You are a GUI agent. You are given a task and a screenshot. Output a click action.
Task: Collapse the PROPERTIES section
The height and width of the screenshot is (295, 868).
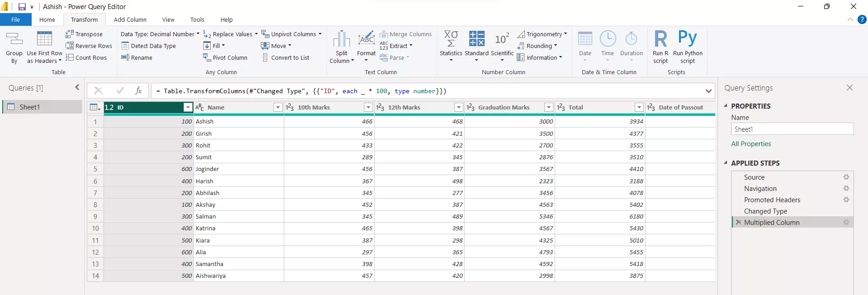(x=726, y=106)
